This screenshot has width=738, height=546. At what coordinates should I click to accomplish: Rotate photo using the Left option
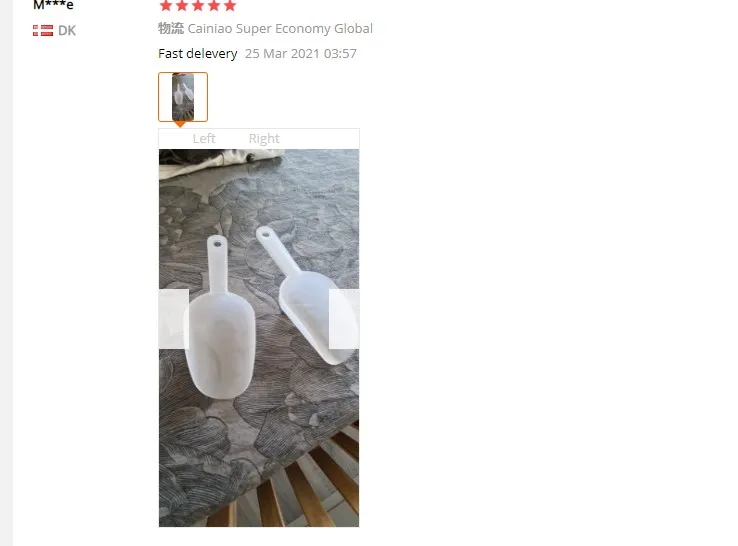point(204,138)
